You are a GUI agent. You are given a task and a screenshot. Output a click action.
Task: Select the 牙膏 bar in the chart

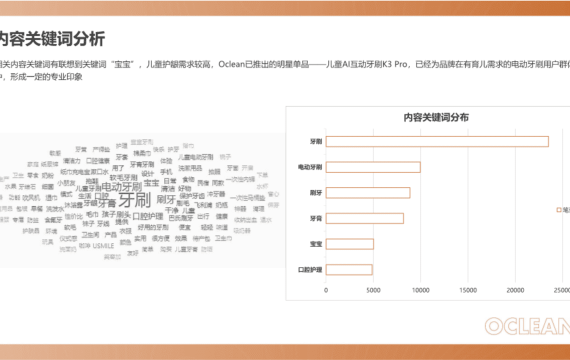(x=365, y=218)
